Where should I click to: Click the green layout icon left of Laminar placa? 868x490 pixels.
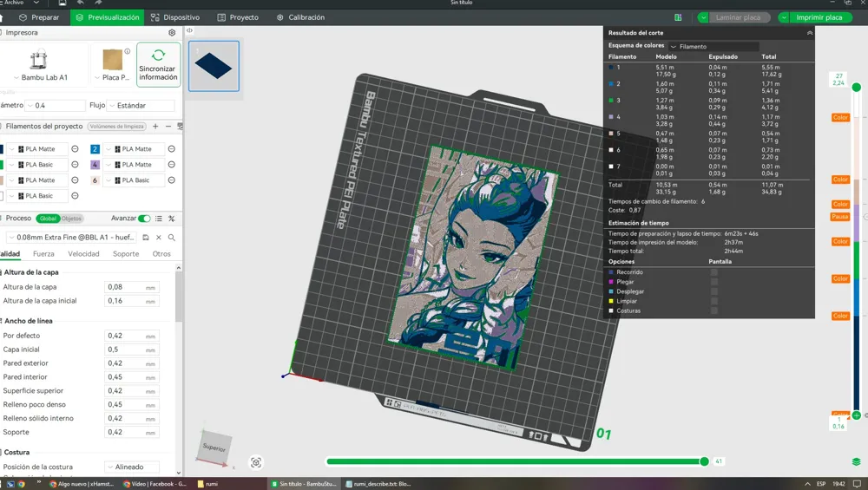[x=678, y=17]
